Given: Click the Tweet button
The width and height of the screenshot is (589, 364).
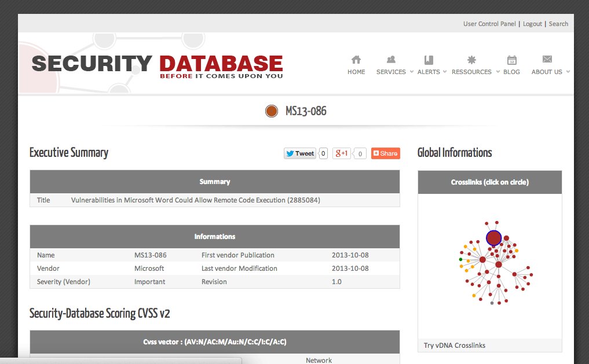Looking at the screenshot, I should [x=300, y=153].
